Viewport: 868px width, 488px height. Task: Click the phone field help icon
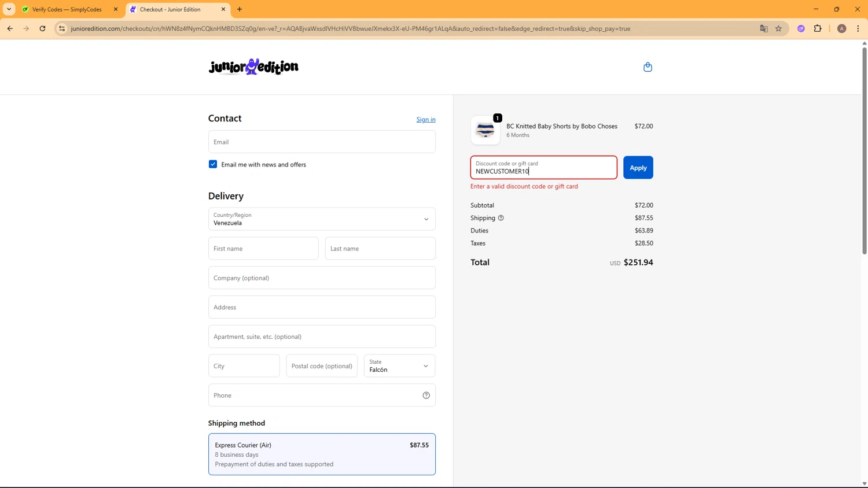click(426, 395)
